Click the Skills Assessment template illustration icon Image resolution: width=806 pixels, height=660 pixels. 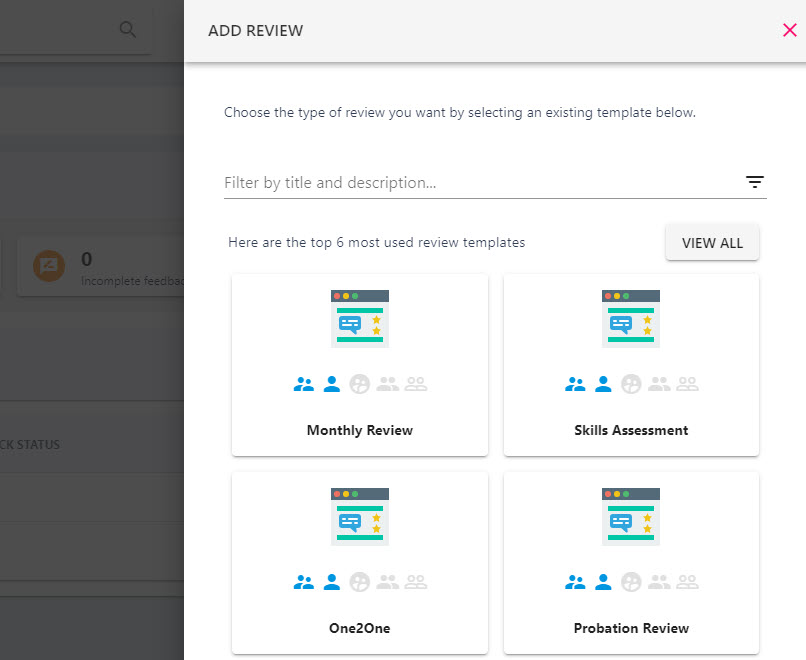point(631,319)
